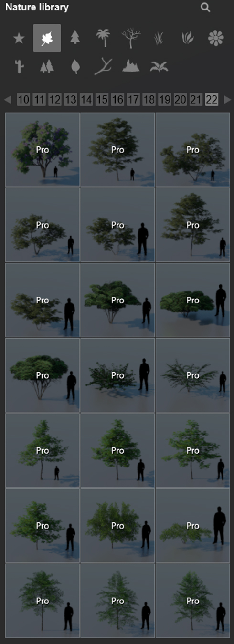Pick the low spiky shrub thumbnail
This screenshot has height=644, width=234.
click(192, 375)
